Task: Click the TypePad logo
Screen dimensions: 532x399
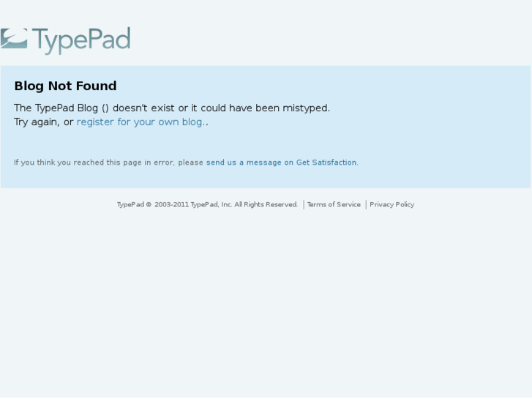Action: (x=65, y=40)
